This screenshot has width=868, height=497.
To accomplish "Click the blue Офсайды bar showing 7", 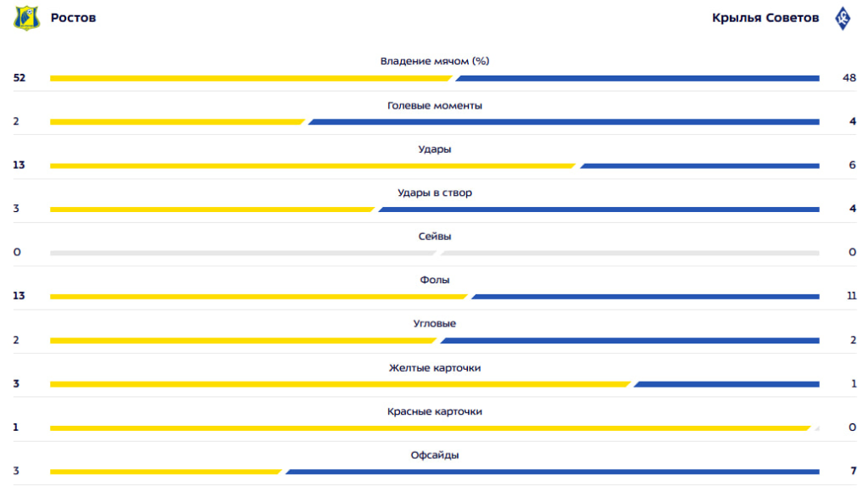I will click(x=552, y=472).
